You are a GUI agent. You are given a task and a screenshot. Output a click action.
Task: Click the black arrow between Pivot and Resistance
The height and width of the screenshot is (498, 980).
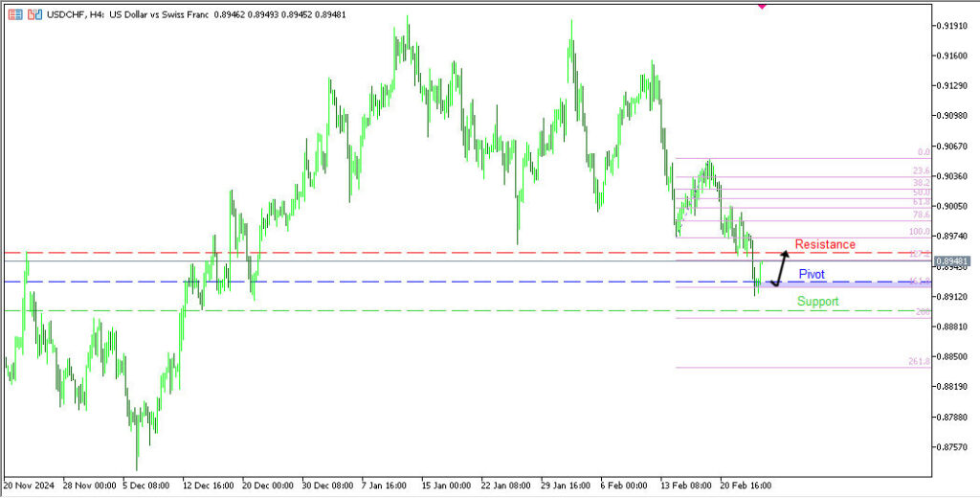[779, 268]
